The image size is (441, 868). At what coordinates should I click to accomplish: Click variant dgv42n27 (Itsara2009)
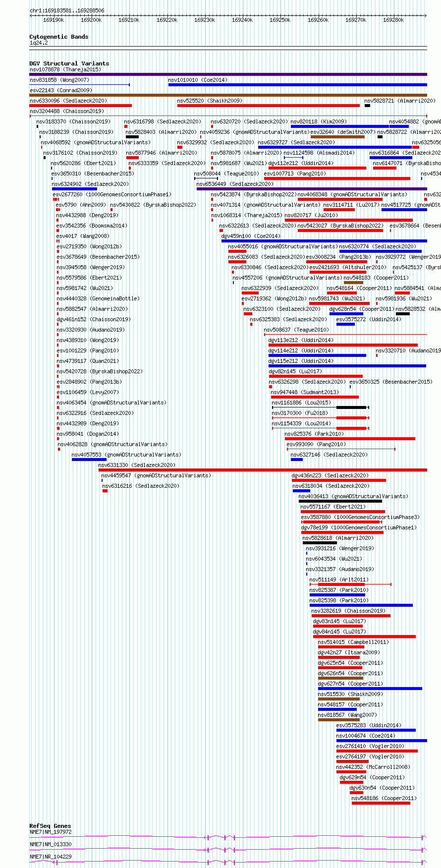[x=349, y=652]
